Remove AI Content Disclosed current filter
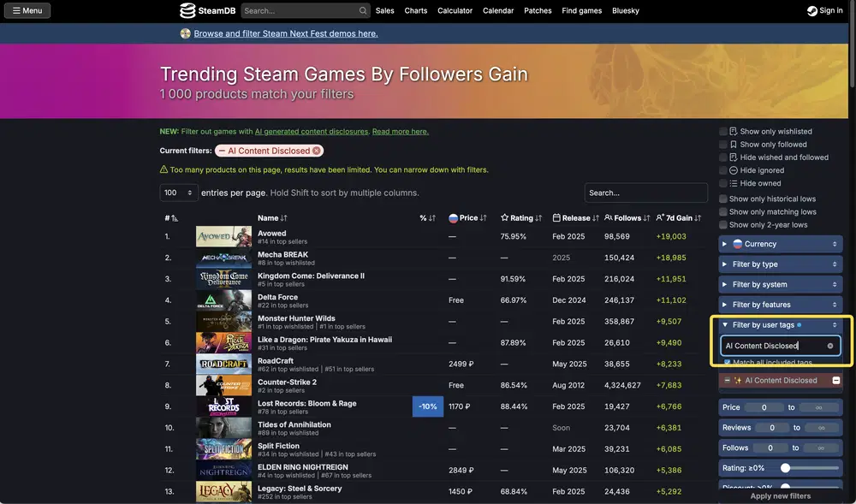This screenshot has height=504, width=856. 317,151
